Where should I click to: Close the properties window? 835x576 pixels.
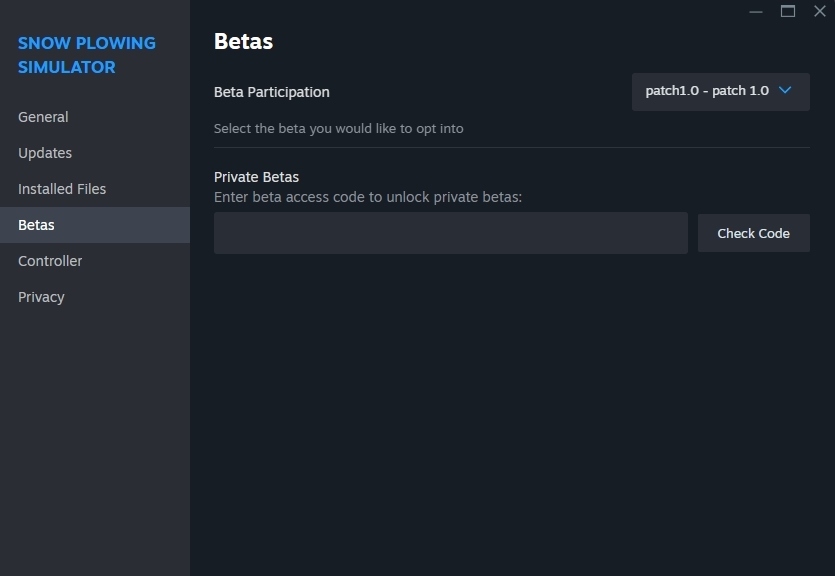coord(819,11)
